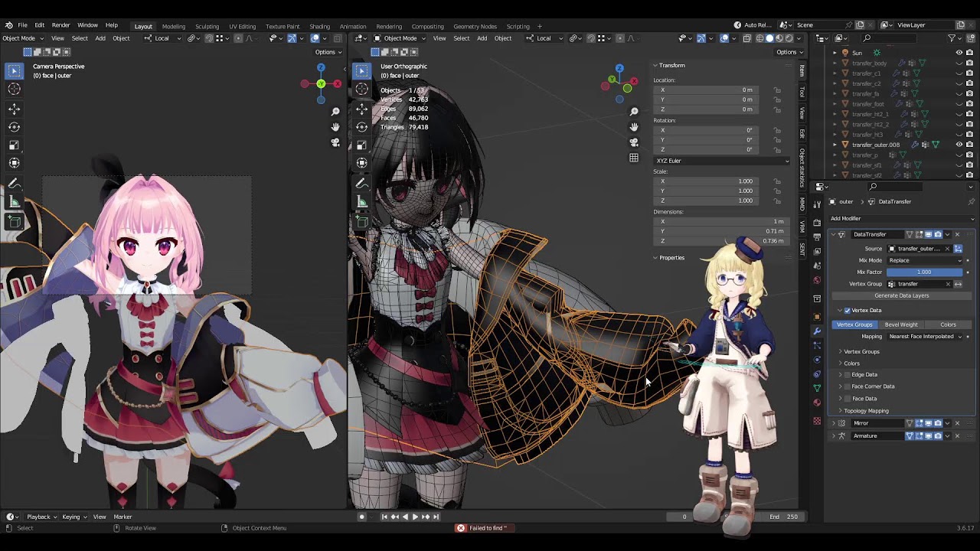
Task: Select the Transform tool in left viewport
Action: [14, 162]
